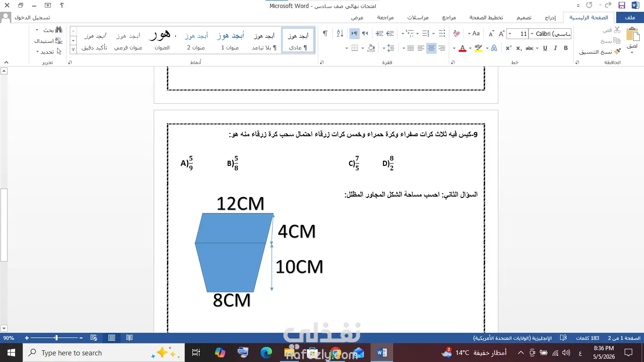This screenshot has height=362, width=644.
Task: Toggle Italic formatting
Action: click(x=556, y=48)
